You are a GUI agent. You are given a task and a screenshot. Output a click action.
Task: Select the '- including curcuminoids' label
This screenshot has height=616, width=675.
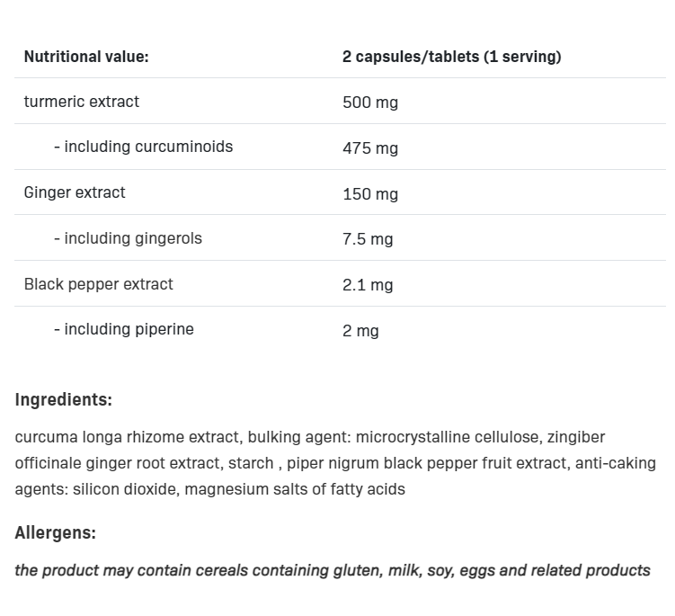tap(143, 147)
